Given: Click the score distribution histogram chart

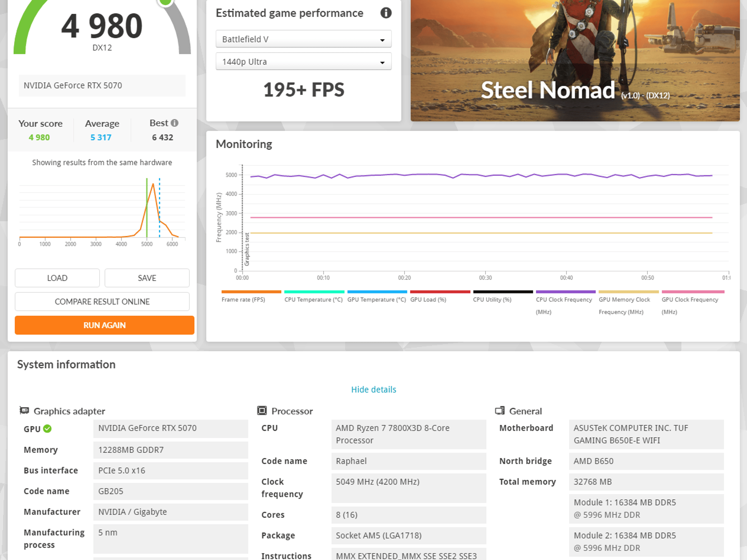Looking at the screenshot, I should pyautogui.click(x=102, y=212).
